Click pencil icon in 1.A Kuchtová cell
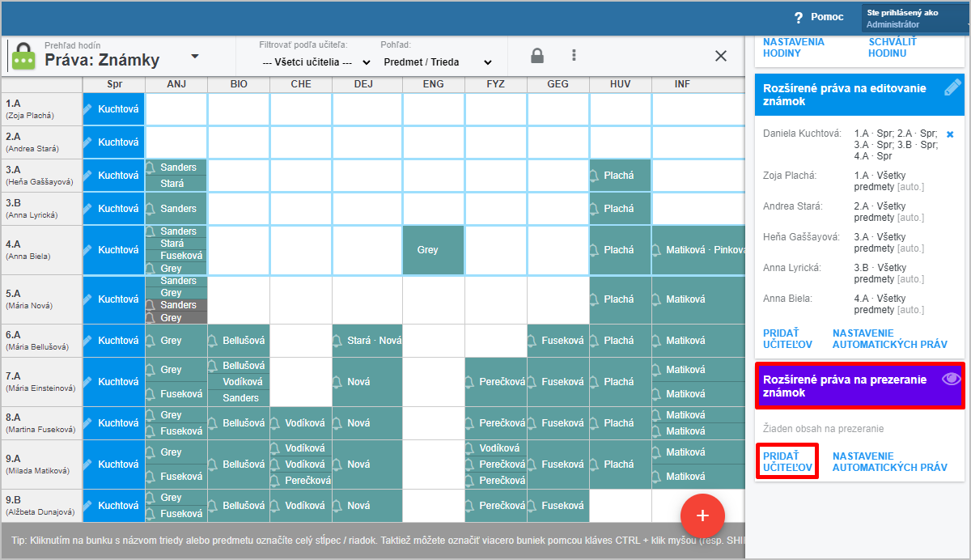 coord(88,108)
